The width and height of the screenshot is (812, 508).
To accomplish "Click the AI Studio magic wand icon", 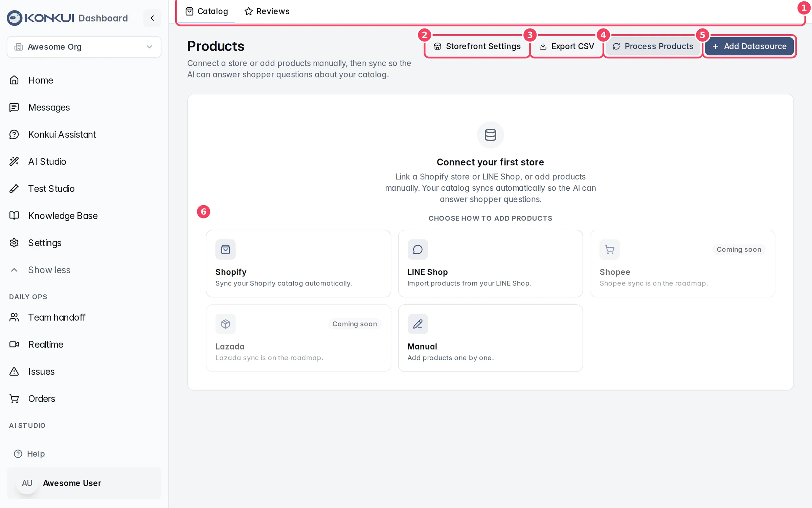I will click(14, 162).
